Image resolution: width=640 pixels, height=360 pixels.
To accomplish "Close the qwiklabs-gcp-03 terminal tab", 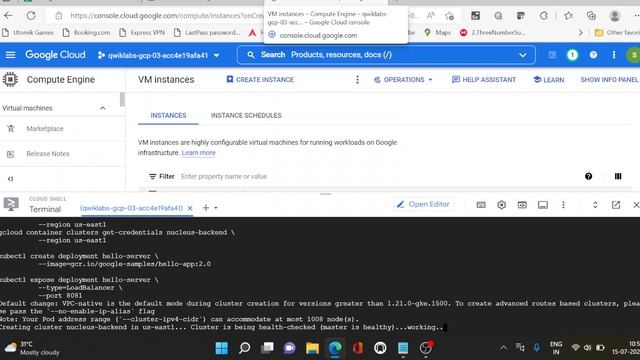I will 190,208.
